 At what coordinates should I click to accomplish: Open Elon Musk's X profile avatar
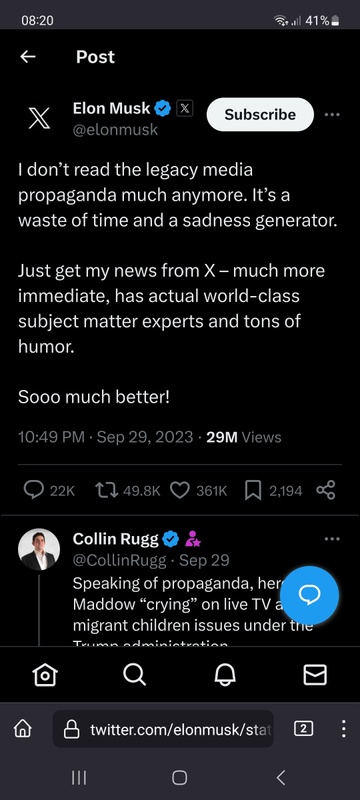coord(39,118)
